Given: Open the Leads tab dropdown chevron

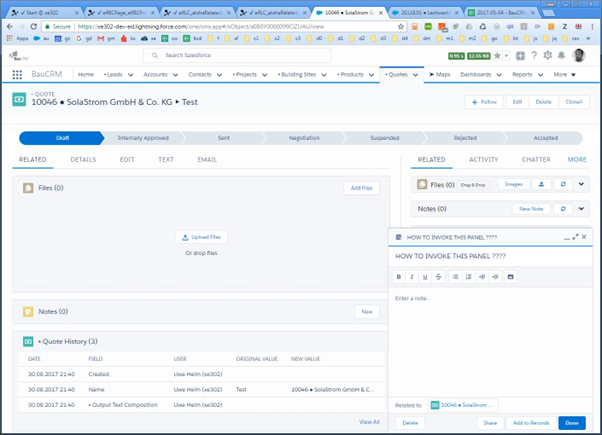Looking at the screenshot, I should [x=131, y=75].
